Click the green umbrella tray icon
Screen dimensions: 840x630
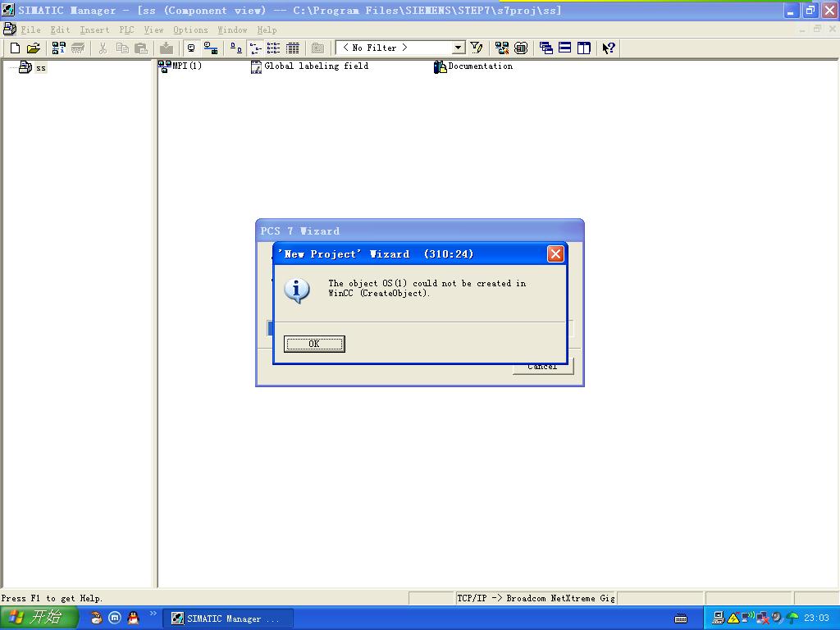(x=792, y=619)
